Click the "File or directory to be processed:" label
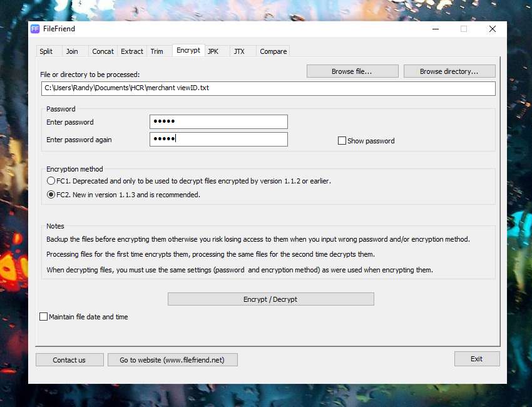The width and height of the screenshot is (532, 407). [90, 75]
